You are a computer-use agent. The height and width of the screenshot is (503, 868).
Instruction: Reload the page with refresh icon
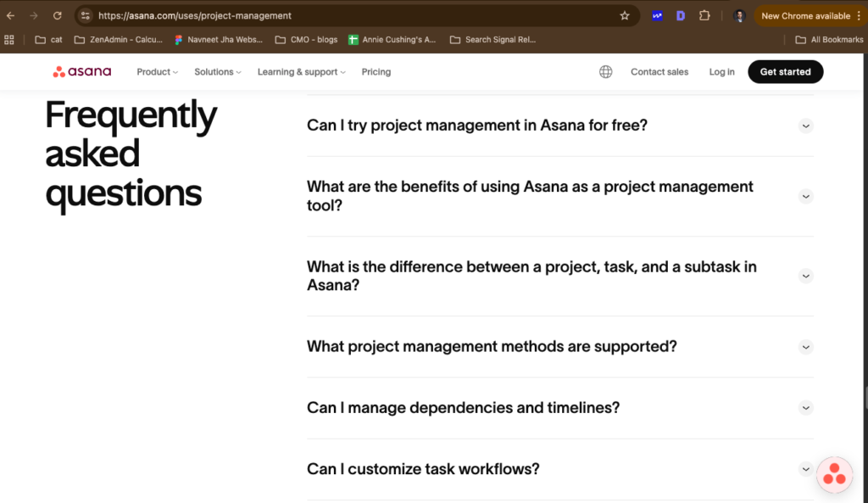[x=58, y=16]
